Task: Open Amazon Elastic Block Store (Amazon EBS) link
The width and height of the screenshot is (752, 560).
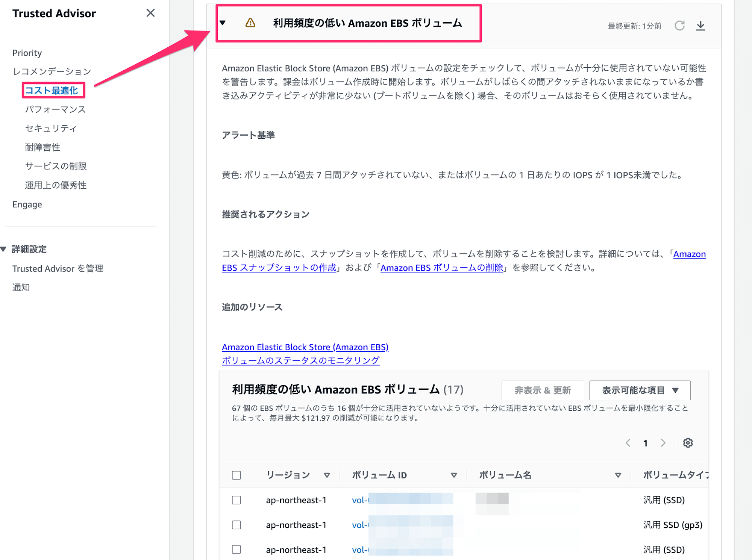Action: click(x=305, y=347)
